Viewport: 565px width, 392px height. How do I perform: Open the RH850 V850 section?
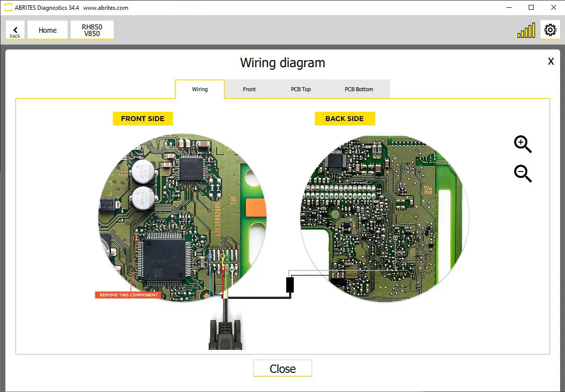click(92, 30)
